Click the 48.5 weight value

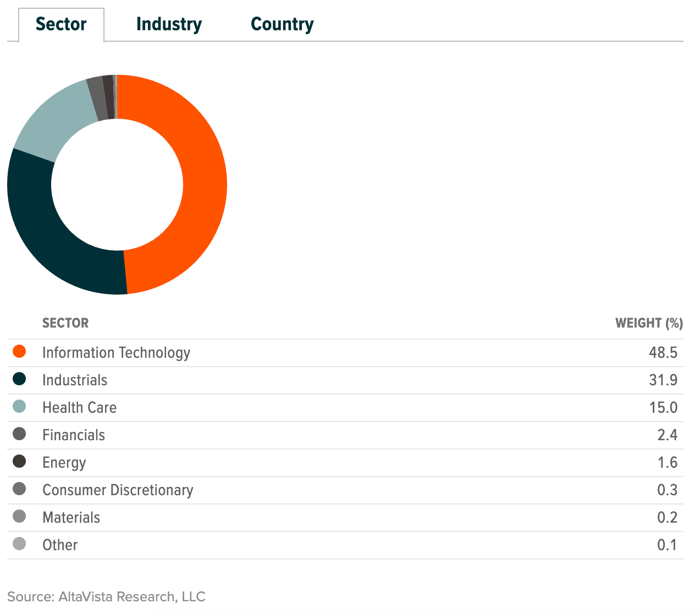(x=663, y=353)
